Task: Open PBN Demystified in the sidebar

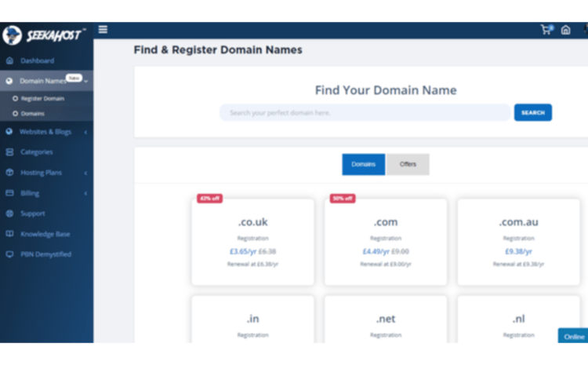Action: coord(45,254)
